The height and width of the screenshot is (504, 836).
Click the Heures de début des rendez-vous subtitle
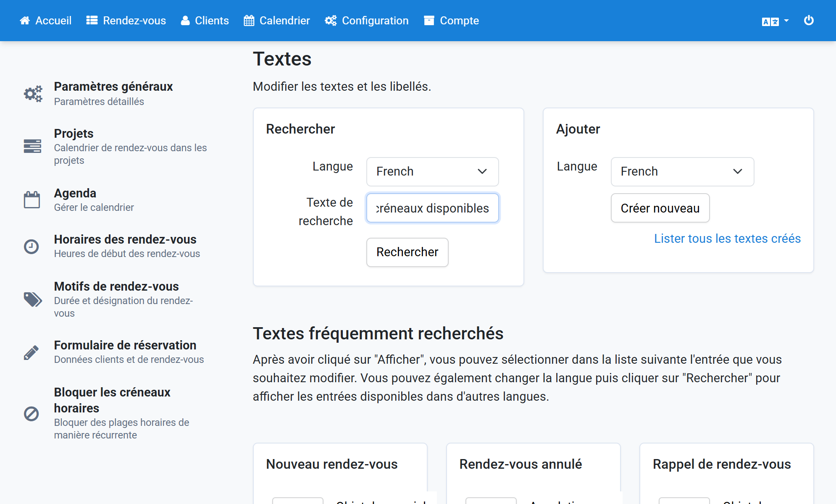coord(127,254)
